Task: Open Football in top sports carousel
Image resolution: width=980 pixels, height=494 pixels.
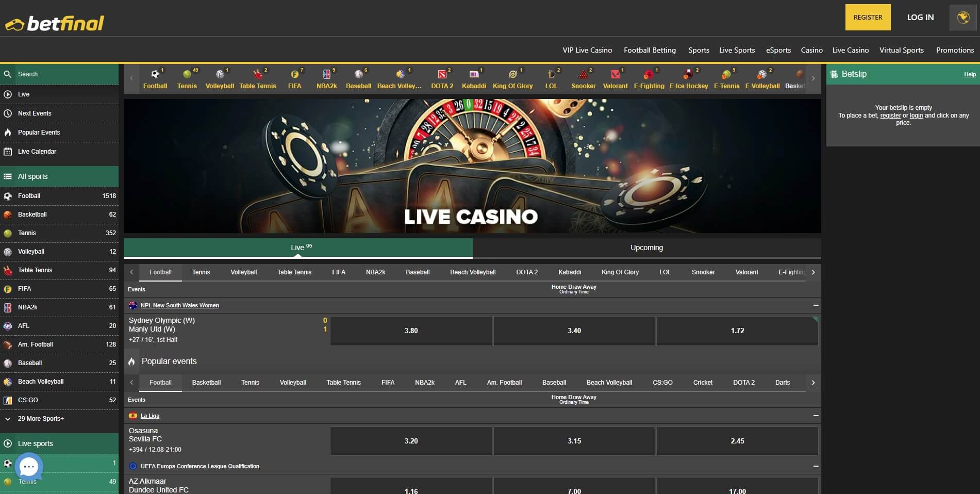Action: 155,79
